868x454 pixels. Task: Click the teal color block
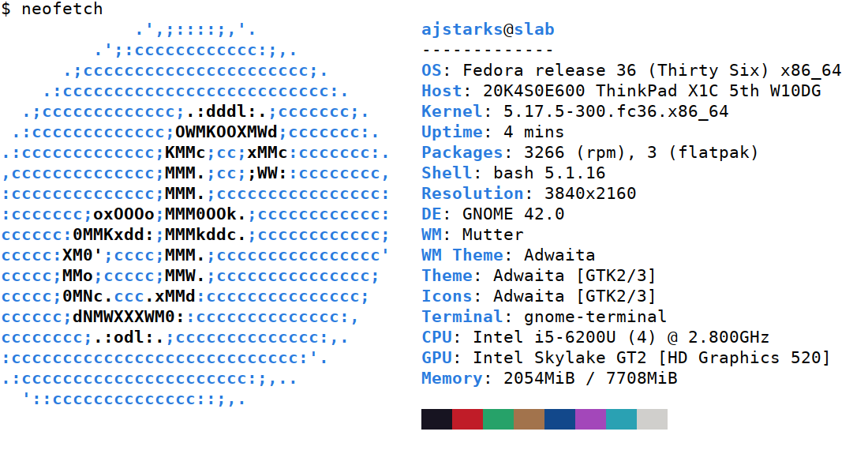622,419
